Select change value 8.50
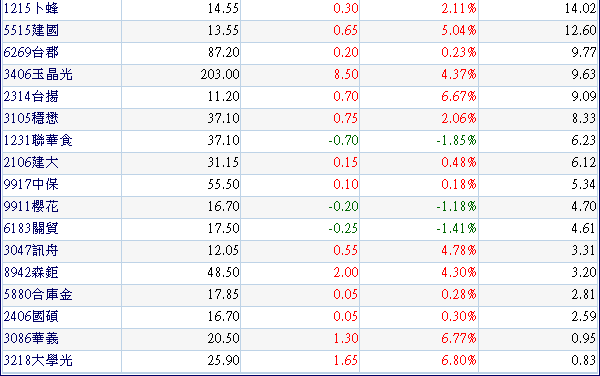 (x=346, y=74)
